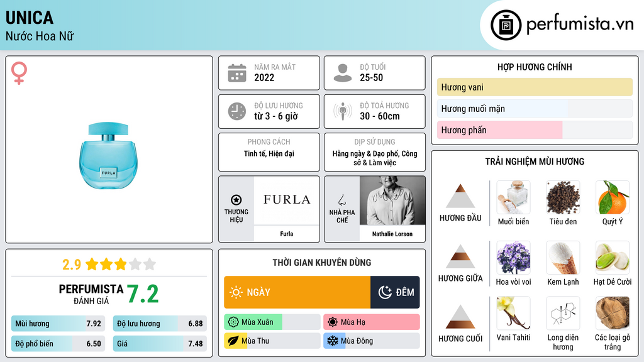
Task: Click the sun icon for Mùa Hạ
Action: (x=333, y=322)
